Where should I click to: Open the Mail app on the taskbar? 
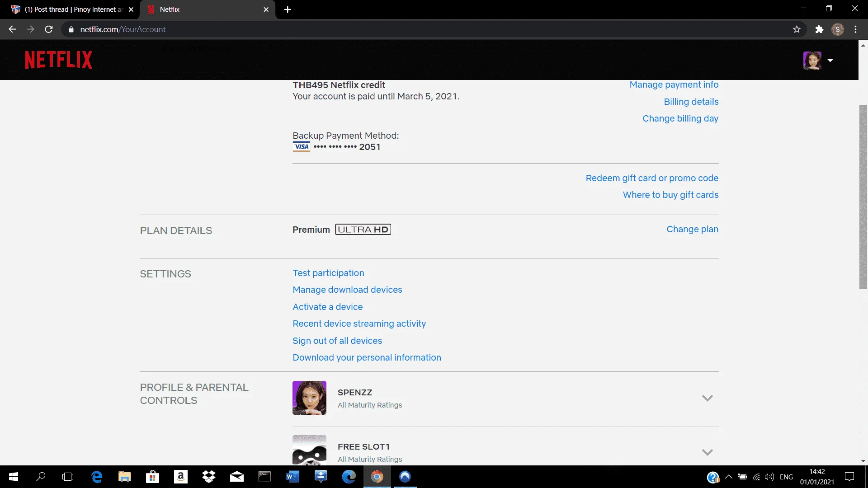point(236,477)
